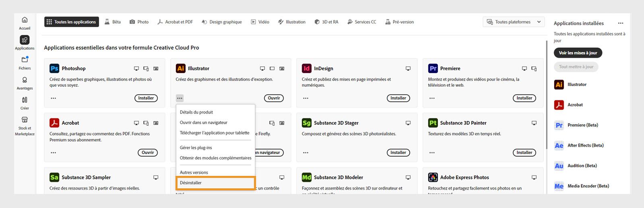Screen dimensions: 644x208
Task: Open more options on Substance 3D Painter card
Action: [x=432, y=153]
